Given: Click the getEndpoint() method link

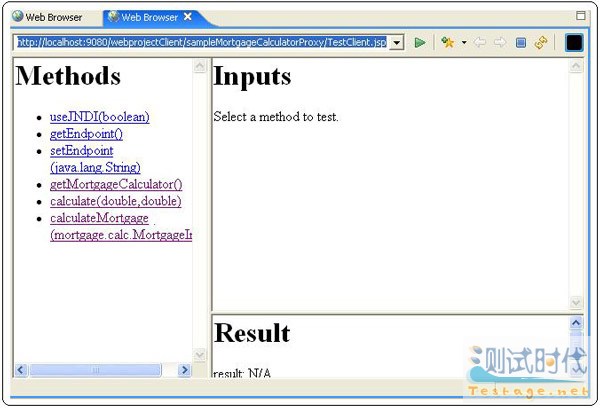Looking at the screenshot, I should [86, 134].
